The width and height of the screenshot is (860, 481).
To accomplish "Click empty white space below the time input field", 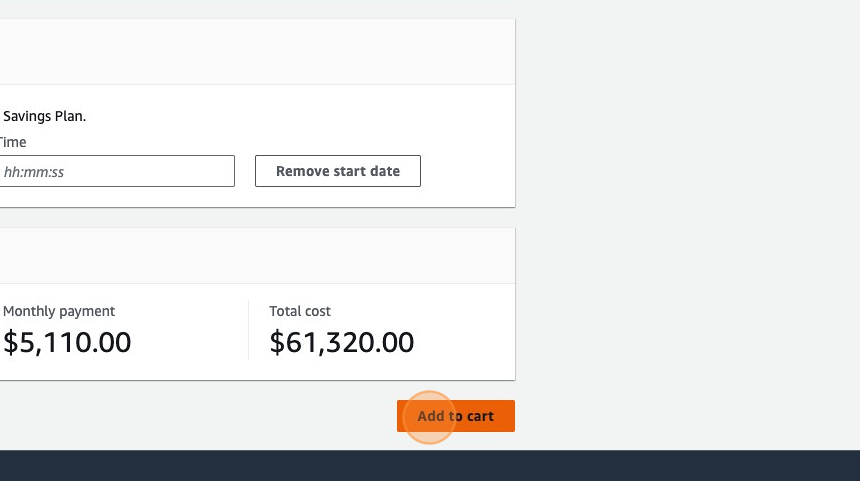I will tap(117, 197).
